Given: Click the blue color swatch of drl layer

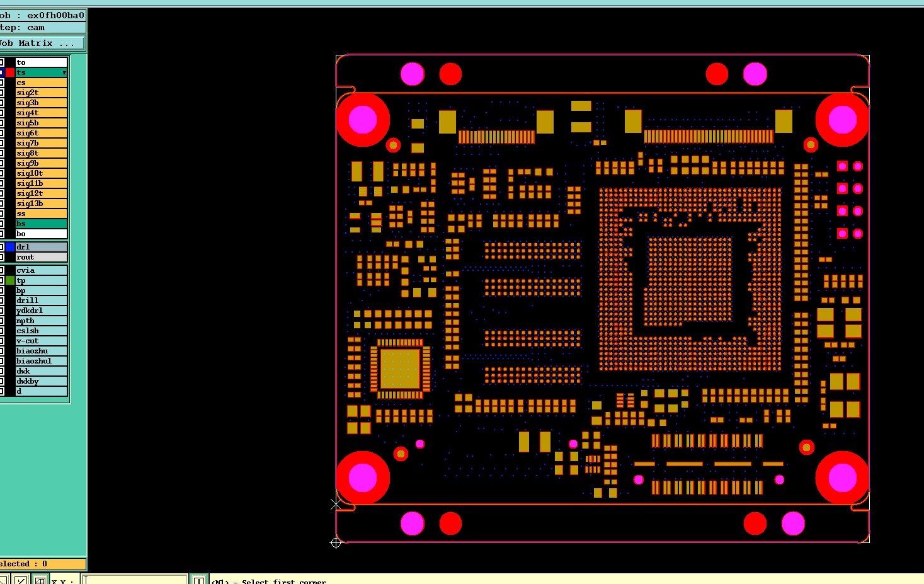Looking at the screenshot, I should tap(10, 247).
